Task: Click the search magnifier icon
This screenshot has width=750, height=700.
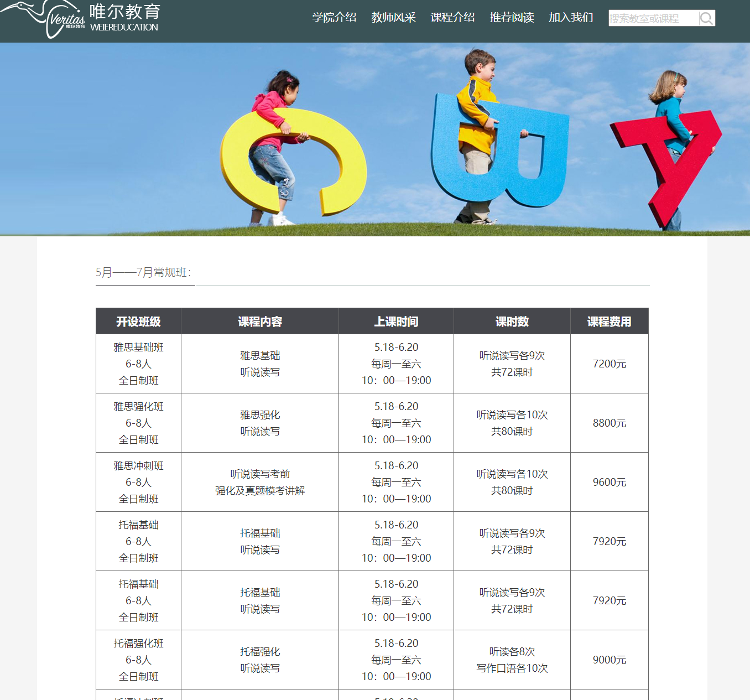Action: pyautogui.click(x=707, y=18)
